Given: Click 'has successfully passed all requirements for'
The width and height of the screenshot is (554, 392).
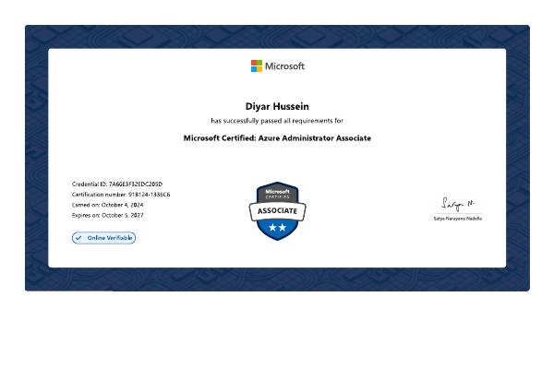Looking at the screenshot, I should click(x=277, y=121).
